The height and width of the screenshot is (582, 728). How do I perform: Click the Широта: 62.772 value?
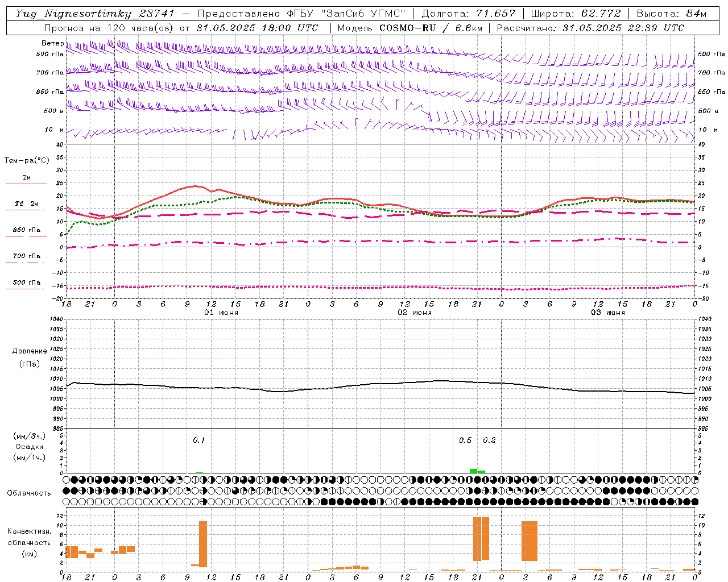576,14
